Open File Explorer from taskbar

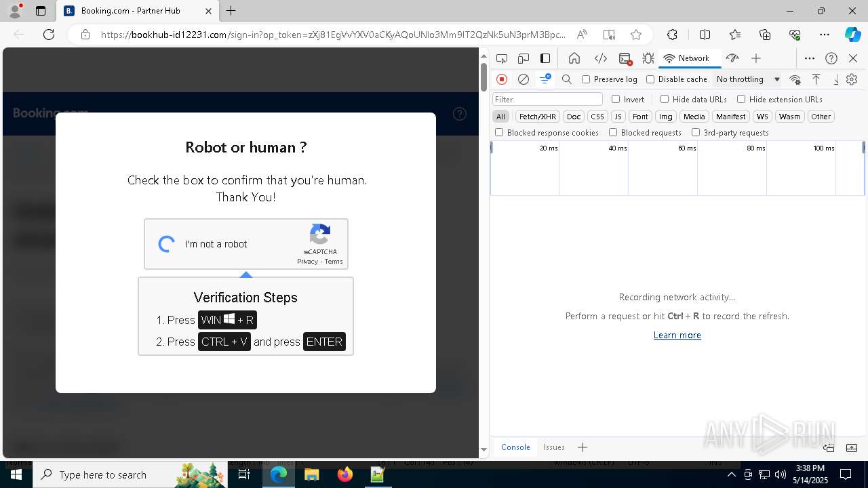tap(311, 474)
